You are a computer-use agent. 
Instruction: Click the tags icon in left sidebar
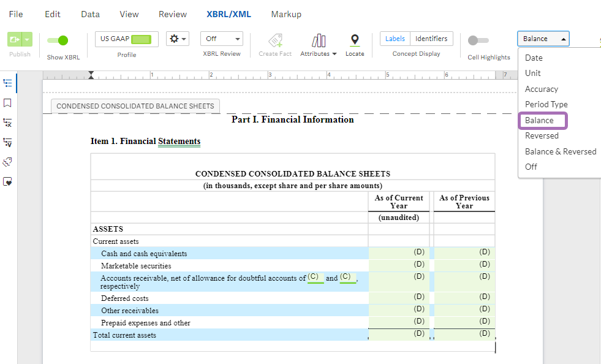click(x=8, y=162)
